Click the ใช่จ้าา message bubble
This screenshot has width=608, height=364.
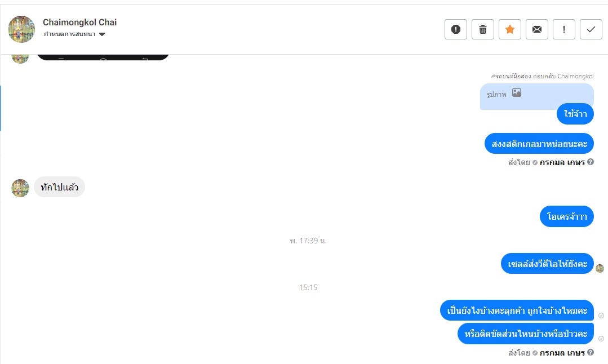[x=575, y=114]
